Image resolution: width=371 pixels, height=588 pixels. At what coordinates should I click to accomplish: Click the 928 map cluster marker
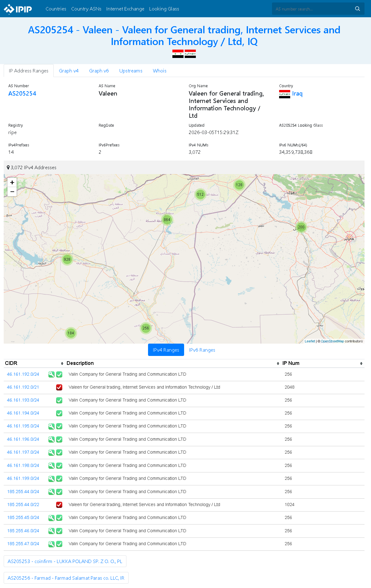click(67, 259)
